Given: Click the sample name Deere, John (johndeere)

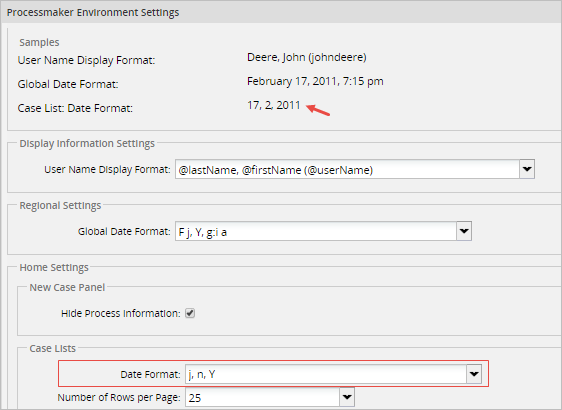Looking at the screenshot, I should click(x=307, y=57).
